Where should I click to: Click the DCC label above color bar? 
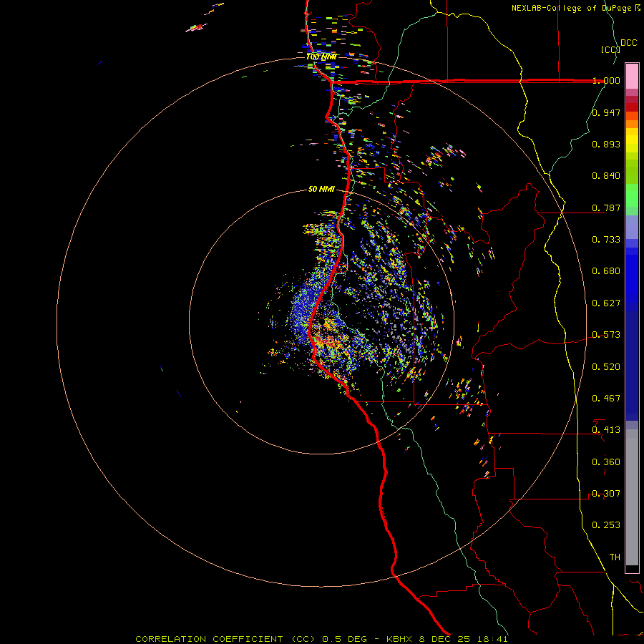[629, 43]
